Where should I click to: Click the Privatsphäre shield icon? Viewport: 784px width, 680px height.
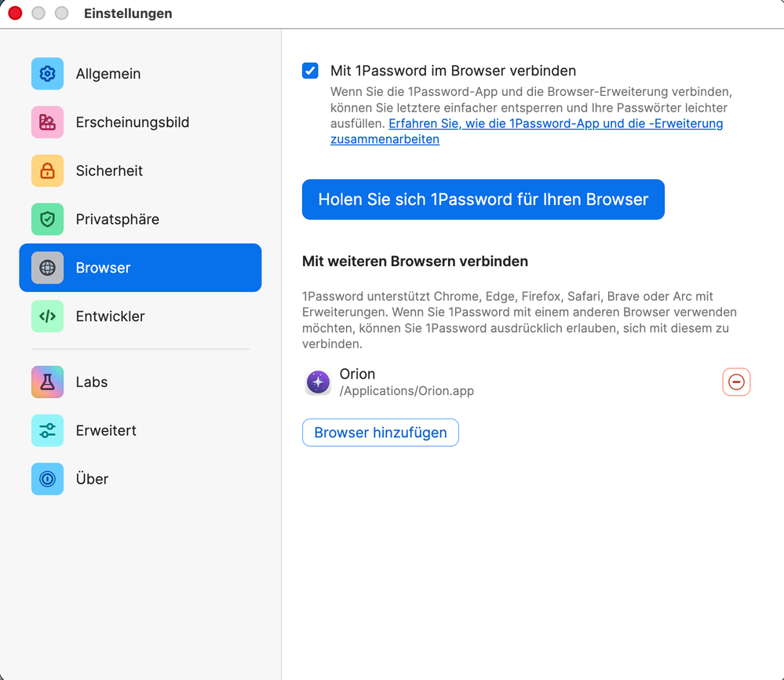tap(47, 220)
